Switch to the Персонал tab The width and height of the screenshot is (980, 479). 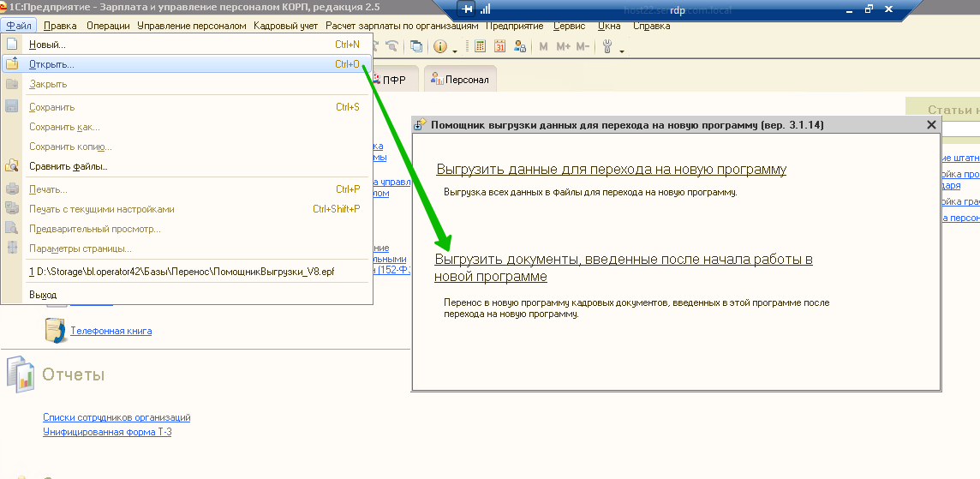pos(460,80)
